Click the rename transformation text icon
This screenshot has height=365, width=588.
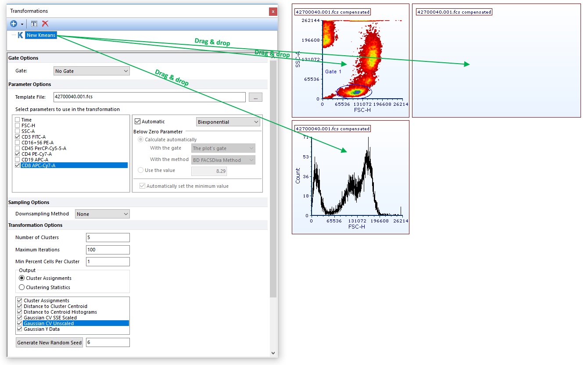coord(34,24)
